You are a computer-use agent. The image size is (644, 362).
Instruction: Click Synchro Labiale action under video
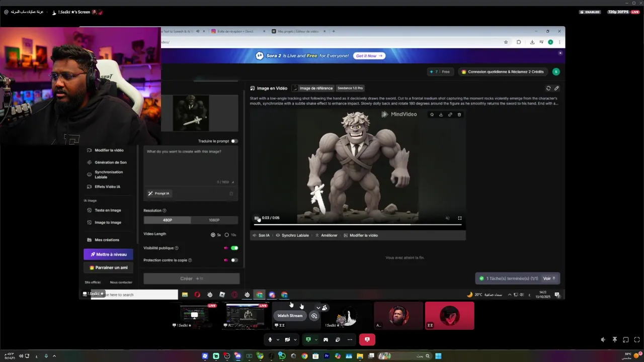coord(292,235)
